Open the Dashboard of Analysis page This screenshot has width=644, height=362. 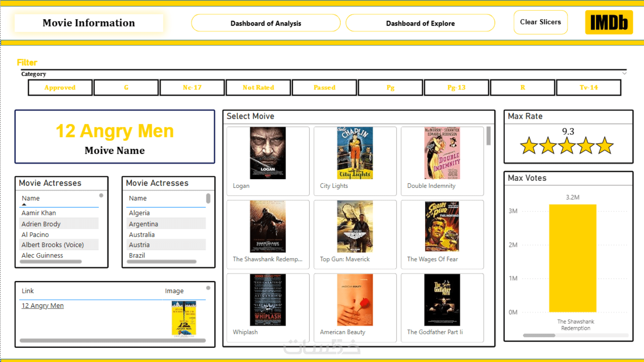[266, 23]
